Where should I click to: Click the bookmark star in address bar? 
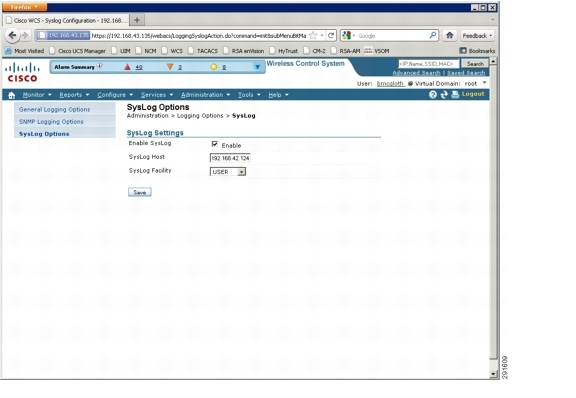pyautogui.click(x=313, y=35)
